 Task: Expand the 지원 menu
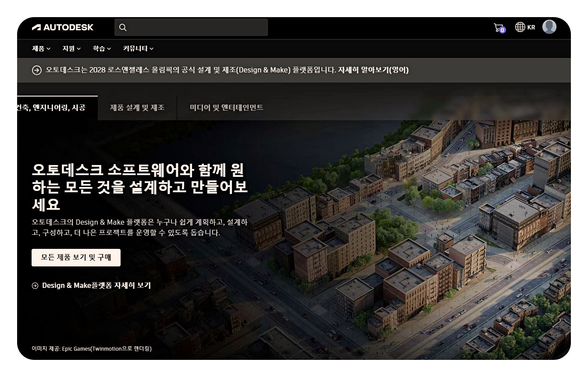click(x=71, y=49)
